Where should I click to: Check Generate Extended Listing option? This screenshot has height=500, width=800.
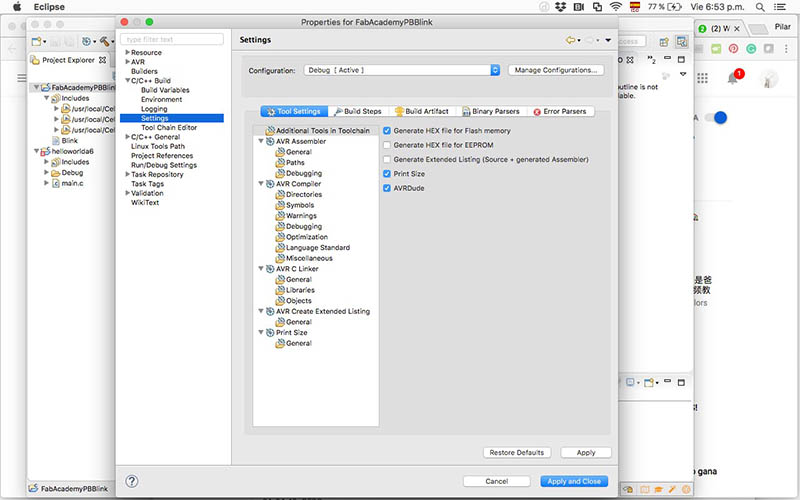[387, 159]
